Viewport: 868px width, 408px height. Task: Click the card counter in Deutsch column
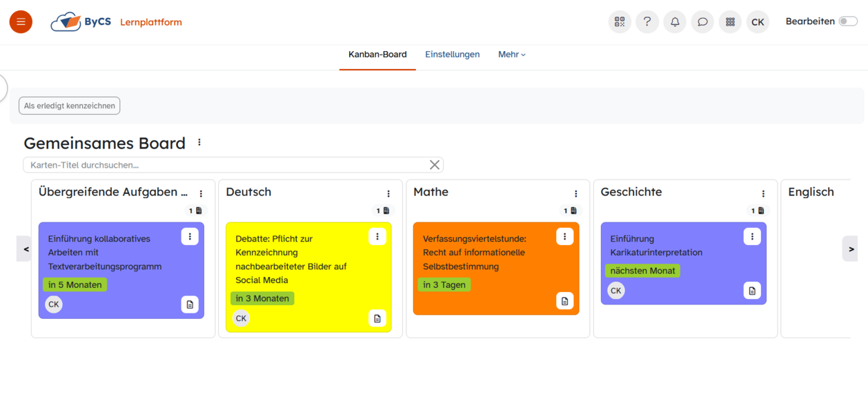pos(383,211)
